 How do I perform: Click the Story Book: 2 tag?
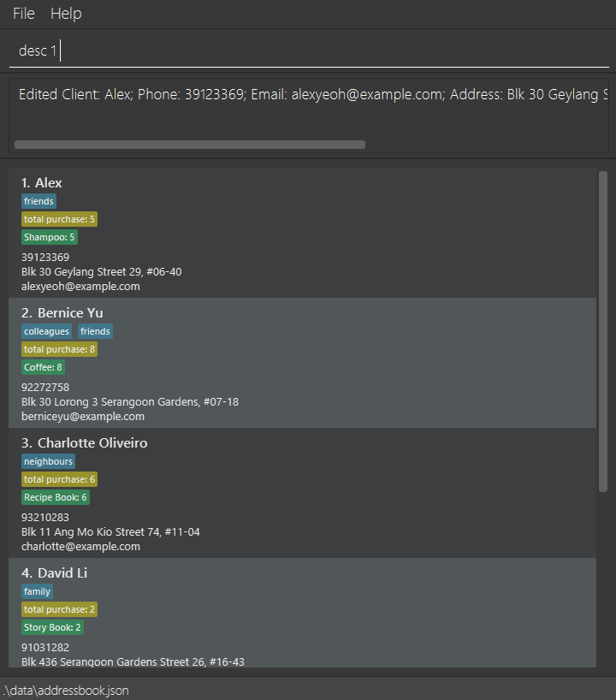(52, 627)
